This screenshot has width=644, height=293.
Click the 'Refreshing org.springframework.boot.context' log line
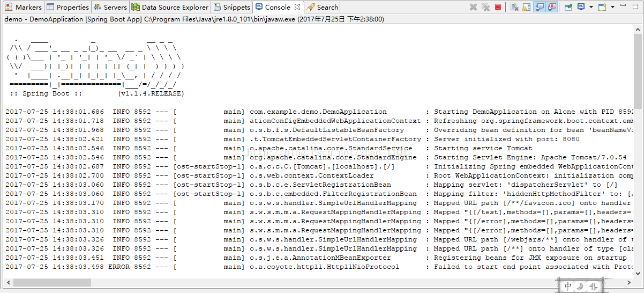(x=319, y=121)
